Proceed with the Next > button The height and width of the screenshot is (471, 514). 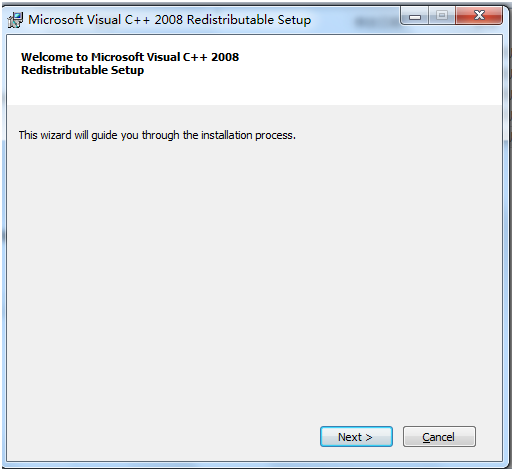coord(356,437)
